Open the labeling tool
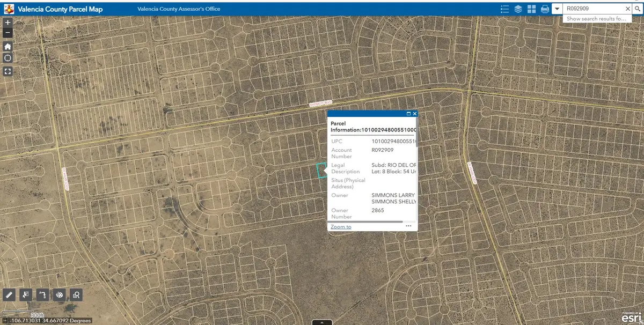This screenshot has width=644, height=325. [x=42, y=294]
